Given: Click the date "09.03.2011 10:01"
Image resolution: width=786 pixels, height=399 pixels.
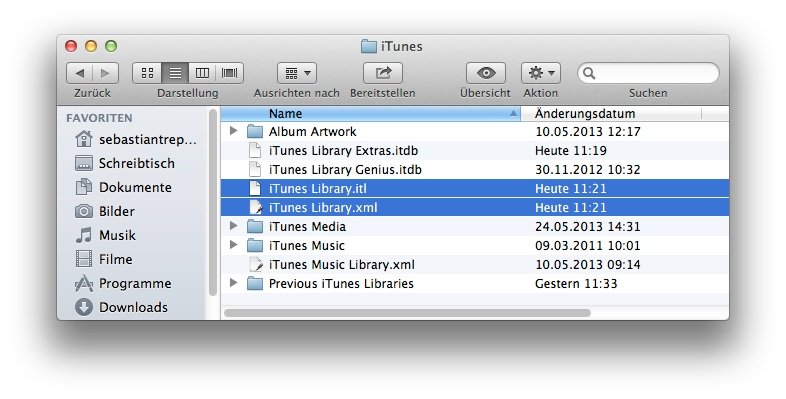Looking at the screenshot, I should pos(588,246).
